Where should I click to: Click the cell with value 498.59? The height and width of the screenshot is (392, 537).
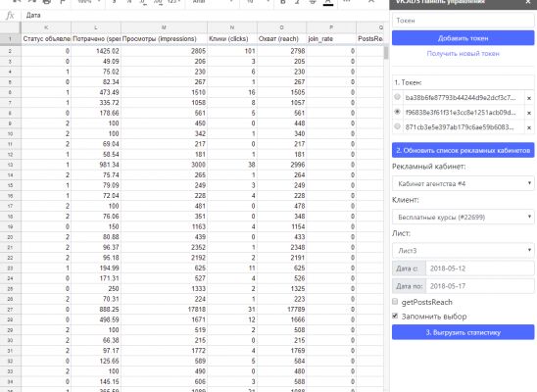coord(96,319)
